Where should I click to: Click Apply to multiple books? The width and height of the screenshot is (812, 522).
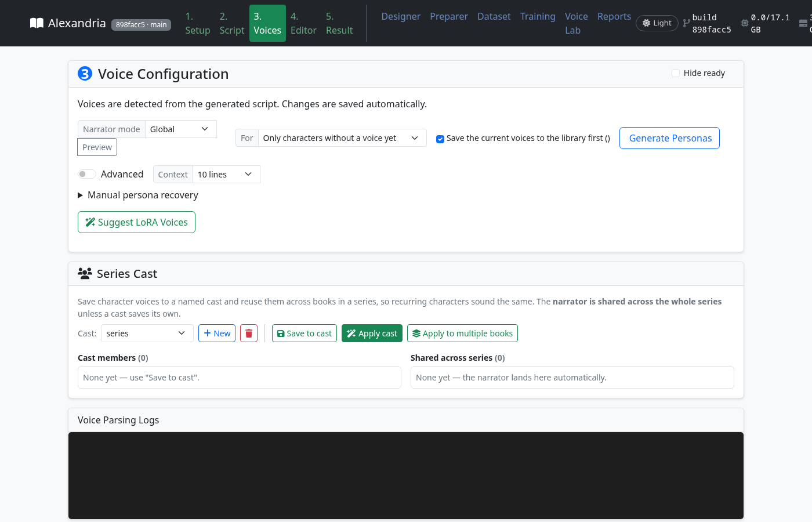tap(462, 333)
